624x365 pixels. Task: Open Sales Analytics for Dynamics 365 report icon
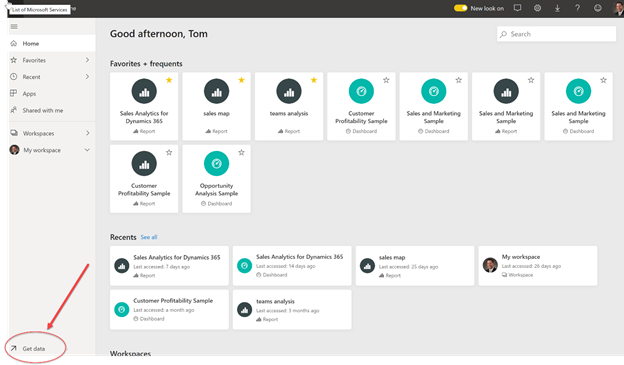144,91
